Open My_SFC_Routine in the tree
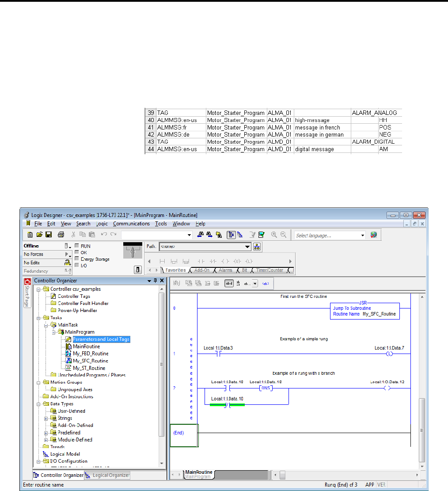 (90, 361)
